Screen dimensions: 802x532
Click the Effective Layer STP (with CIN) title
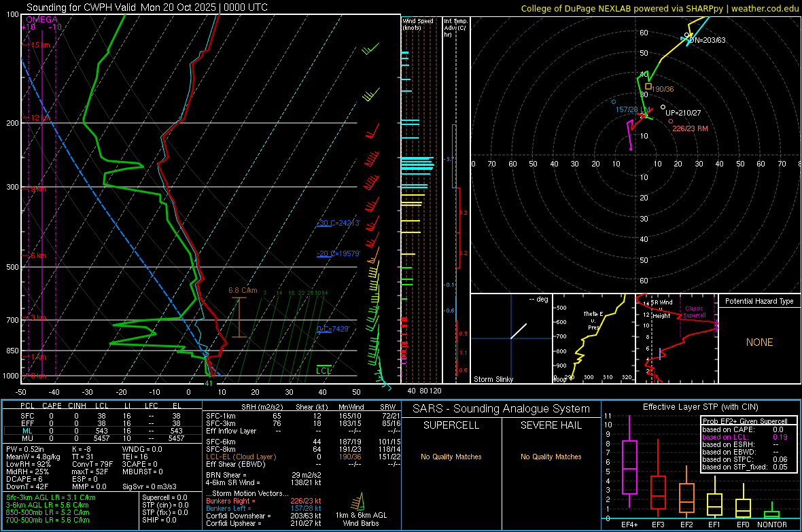700,407
